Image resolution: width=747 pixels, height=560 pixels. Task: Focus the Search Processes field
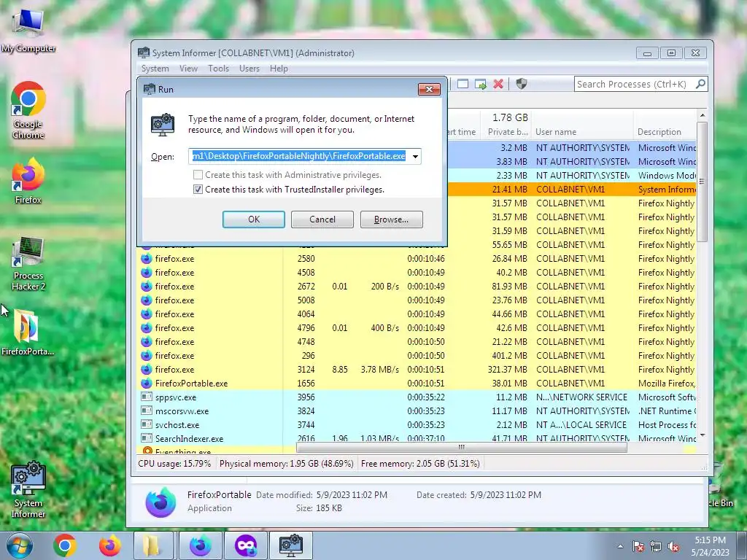[634, 85]
